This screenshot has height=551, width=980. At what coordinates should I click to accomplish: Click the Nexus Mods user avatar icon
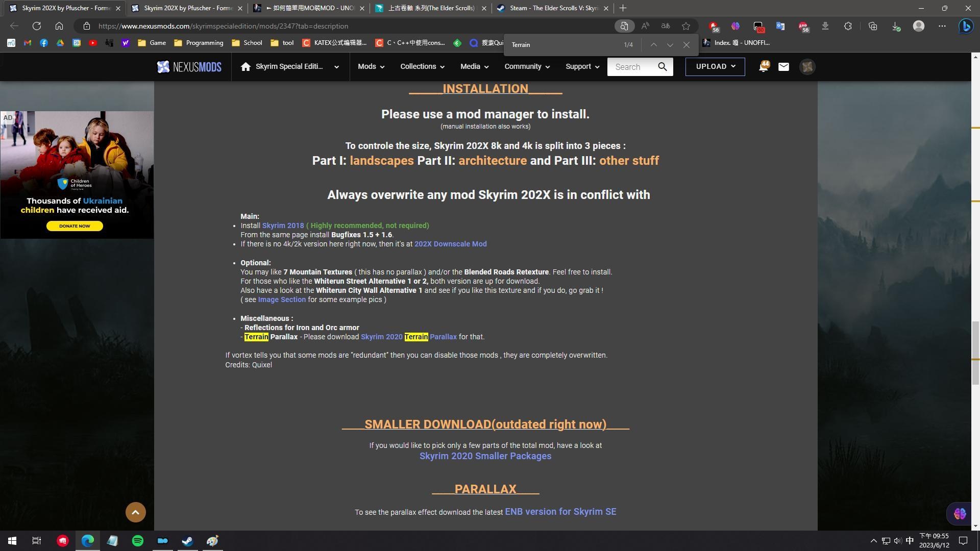click(x=807, y=67)
